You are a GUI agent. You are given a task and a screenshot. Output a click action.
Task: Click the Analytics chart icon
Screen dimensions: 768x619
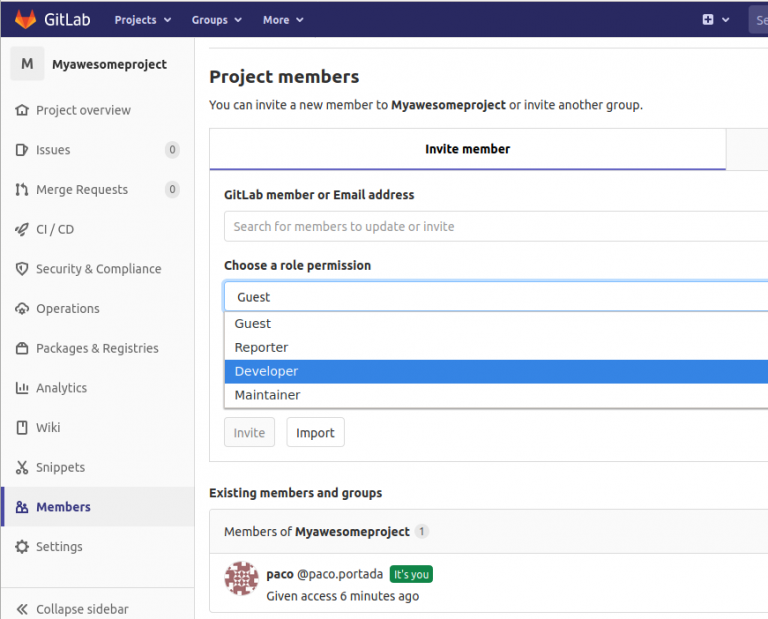[x=22, y=388]
